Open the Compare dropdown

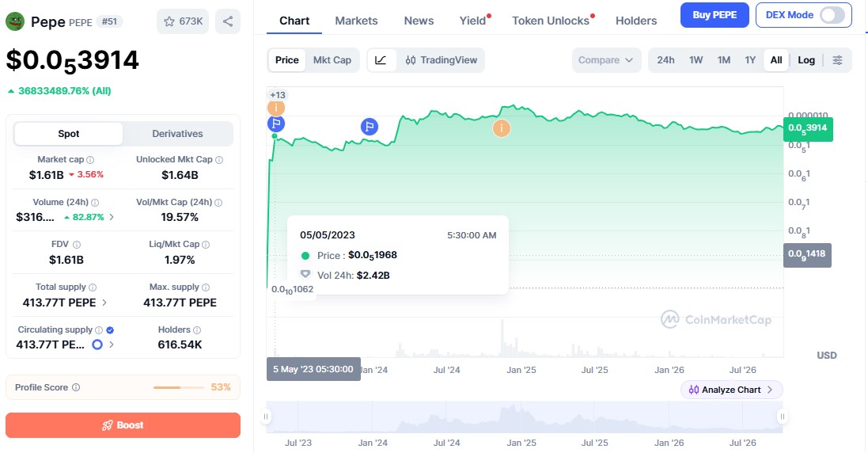(x=606, y=60)
